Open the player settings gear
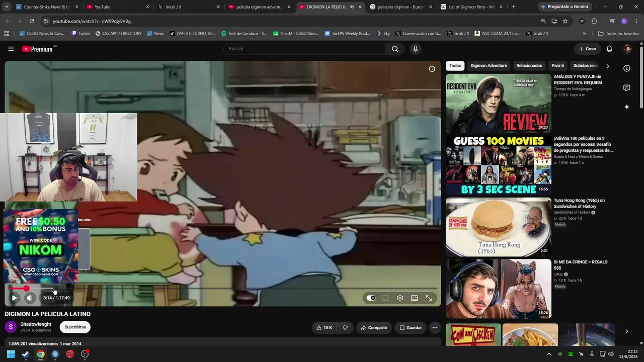This screenshot has height=362, width=644. click(x=400, y=298)
